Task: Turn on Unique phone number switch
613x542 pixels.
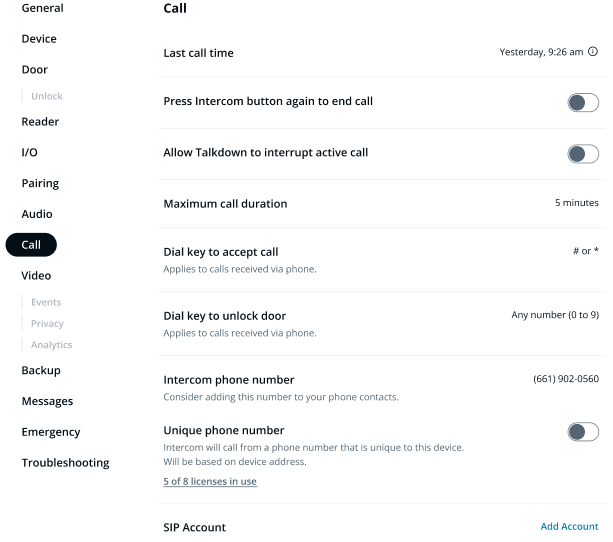Action: pyautogui.click(x=583, y=431)
